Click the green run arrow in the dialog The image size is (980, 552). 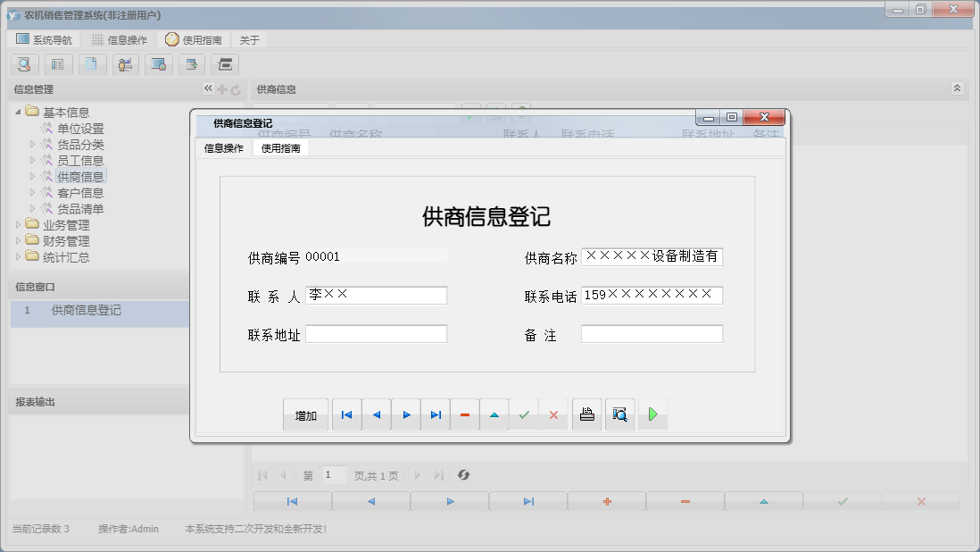click(652, 414)
